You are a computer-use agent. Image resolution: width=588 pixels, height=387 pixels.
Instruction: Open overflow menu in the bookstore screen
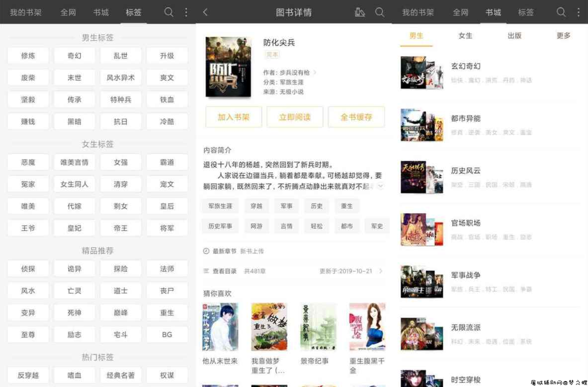[x=579, y=12]
